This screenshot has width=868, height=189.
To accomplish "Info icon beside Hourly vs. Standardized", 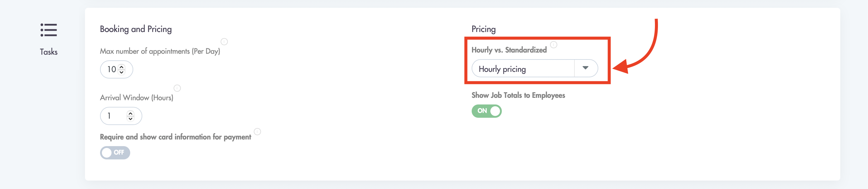I will point(554,45).
